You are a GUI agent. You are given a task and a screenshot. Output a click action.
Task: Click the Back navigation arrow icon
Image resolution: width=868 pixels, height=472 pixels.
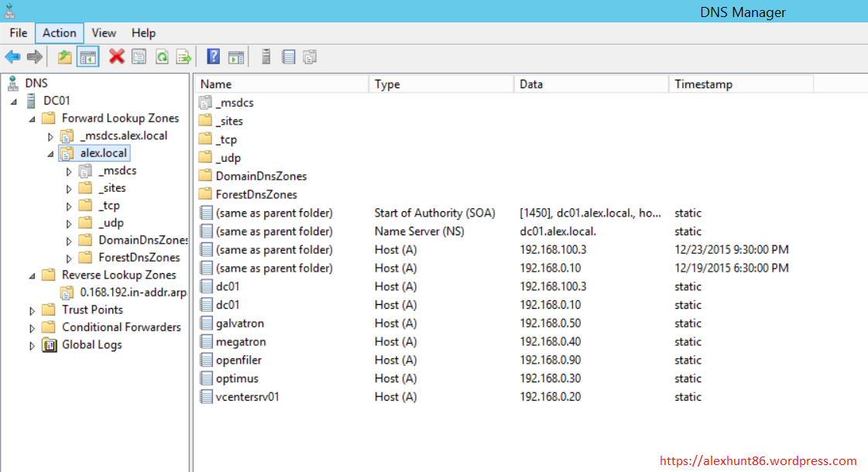pyautogui.click(x=12, y=56)
